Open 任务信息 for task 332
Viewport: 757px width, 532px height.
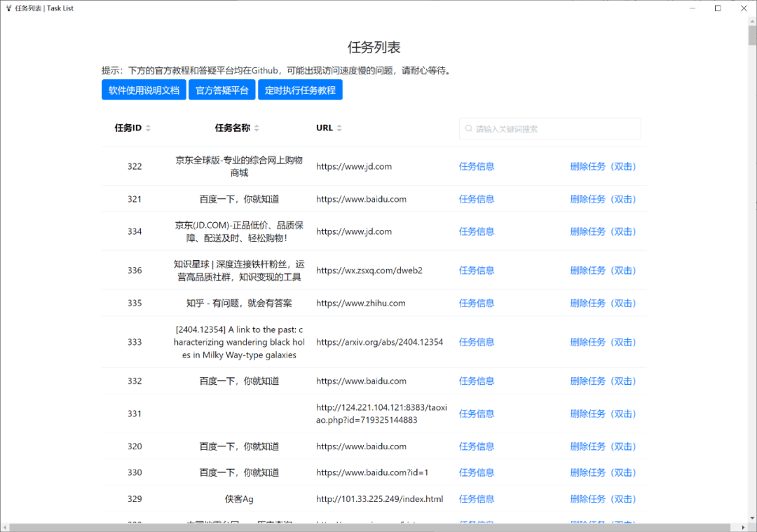tap(476, 381)
